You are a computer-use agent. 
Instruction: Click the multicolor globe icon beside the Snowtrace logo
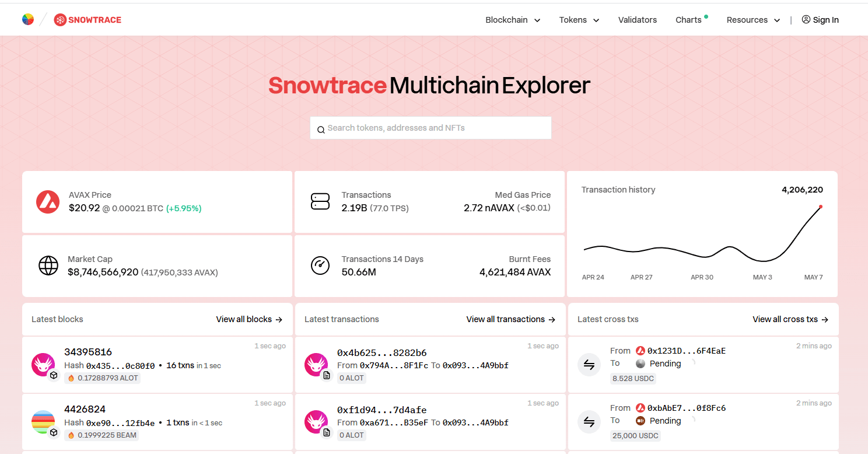tap(28, 19)
